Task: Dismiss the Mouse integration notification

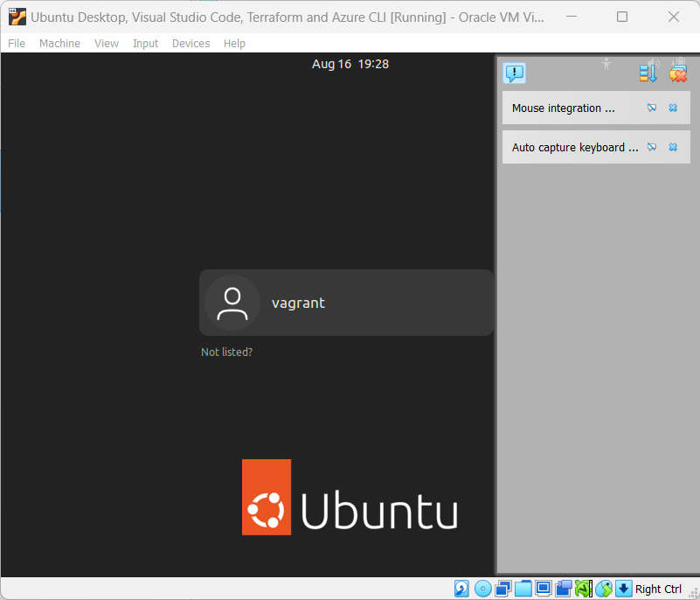Action: pos(673,108)
